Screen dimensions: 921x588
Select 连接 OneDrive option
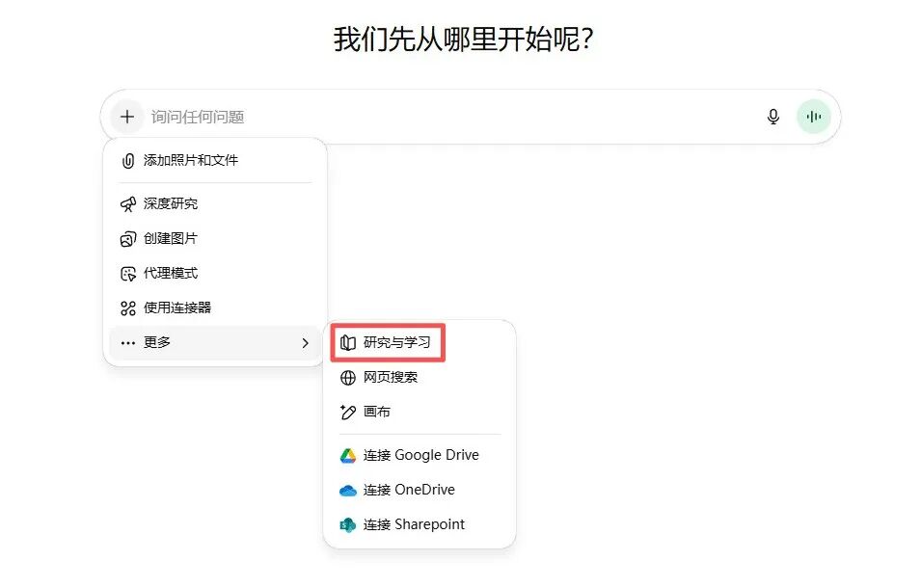(x=409, y=491)
